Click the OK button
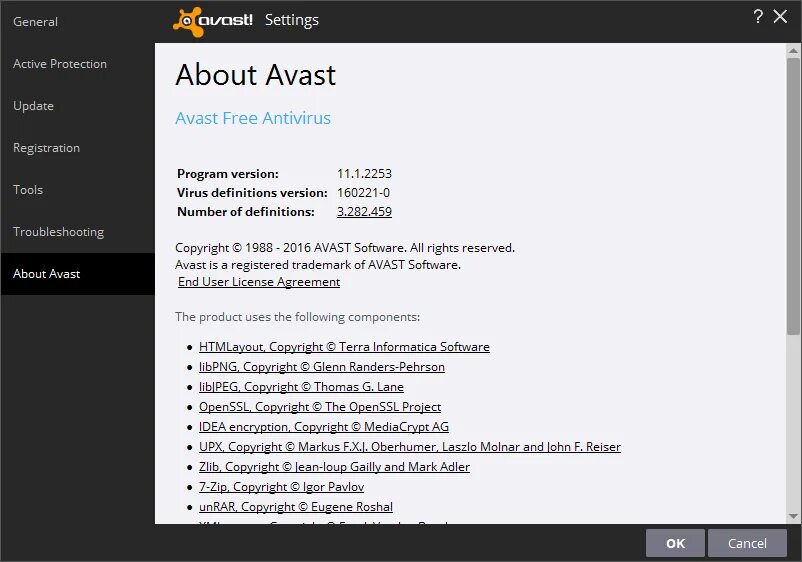 pos(675,543)
